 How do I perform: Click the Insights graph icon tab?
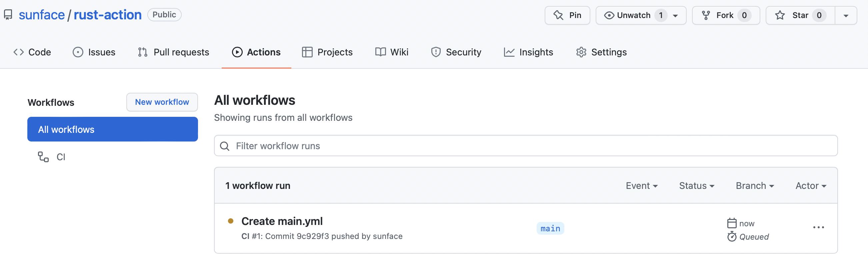pos(509,52)
